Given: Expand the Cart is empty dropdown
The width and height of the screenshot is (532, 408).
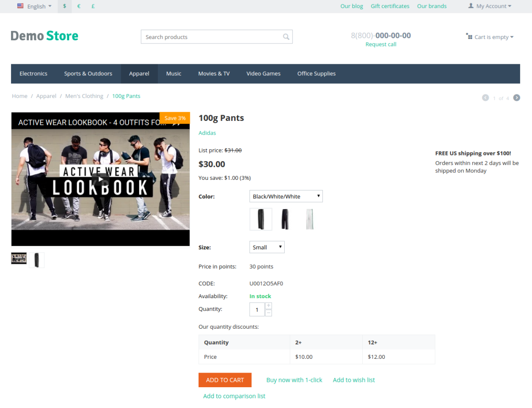Looking at the screenshot, I should pos(490,37).
